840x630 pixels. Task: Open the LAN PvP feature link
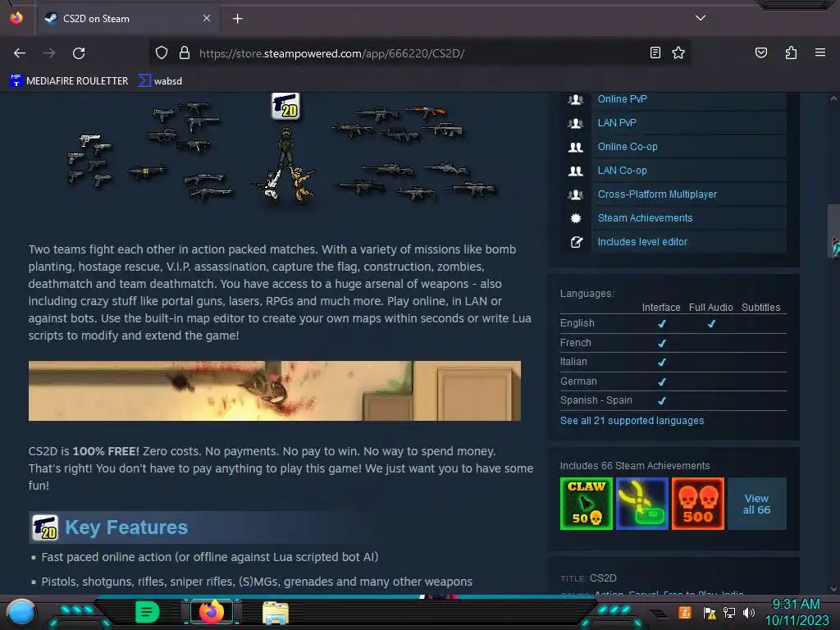(x=617, y=123)
